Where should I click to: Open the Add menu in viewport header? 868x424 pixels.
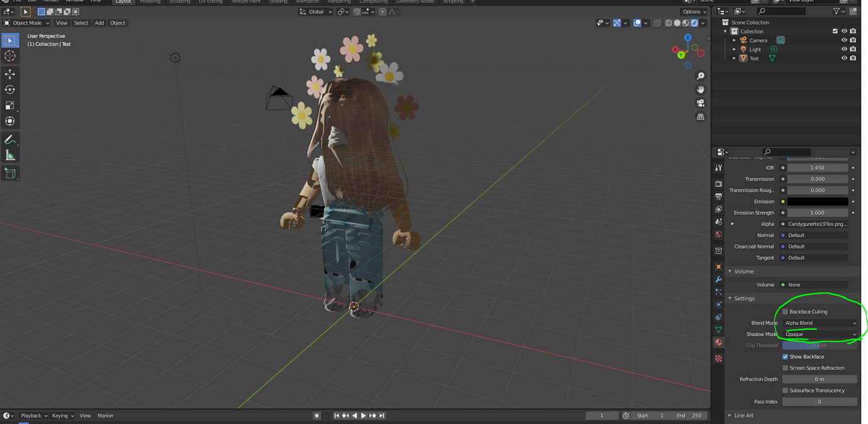(99, 23)
